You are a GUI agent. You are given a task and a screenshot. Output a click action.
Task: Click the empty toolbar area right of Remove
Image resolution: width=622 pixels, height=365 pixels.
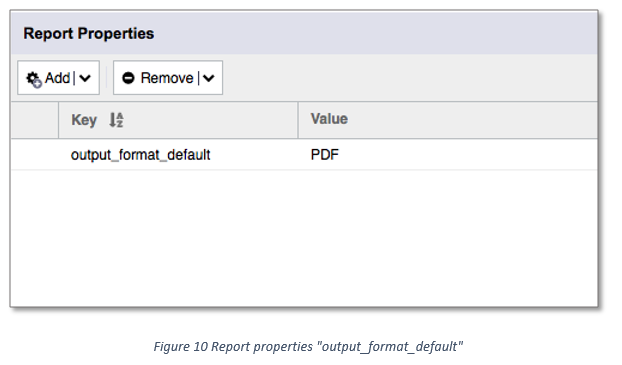410,78
